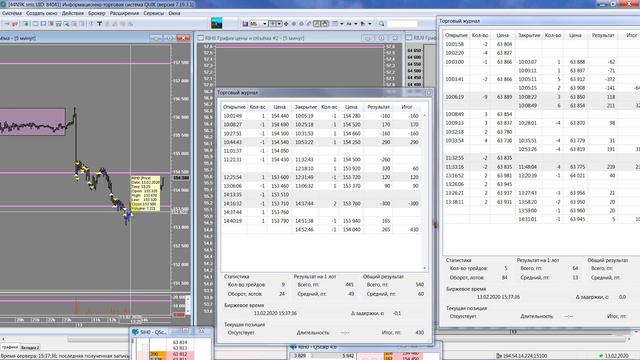
Task: Click scroll-left arrow of bottom workspace scrollbar
Action: (3, 339)
